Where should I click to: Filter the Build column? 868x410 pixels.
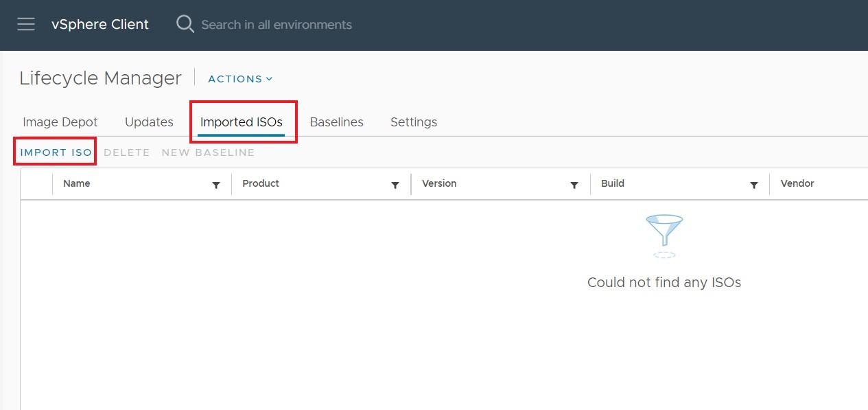click(x=754, y=185)
